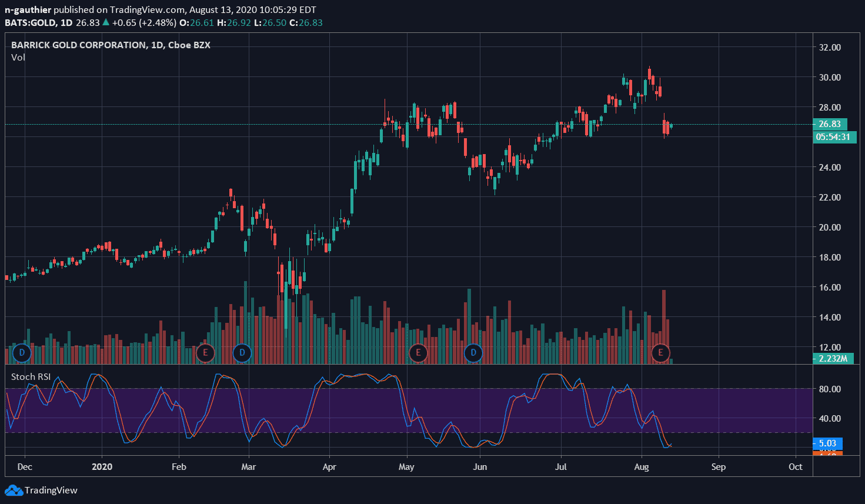The height and width of the screenshot is (504, 865).
Task: Click the 16.00 price axis label
Action: 830,287
